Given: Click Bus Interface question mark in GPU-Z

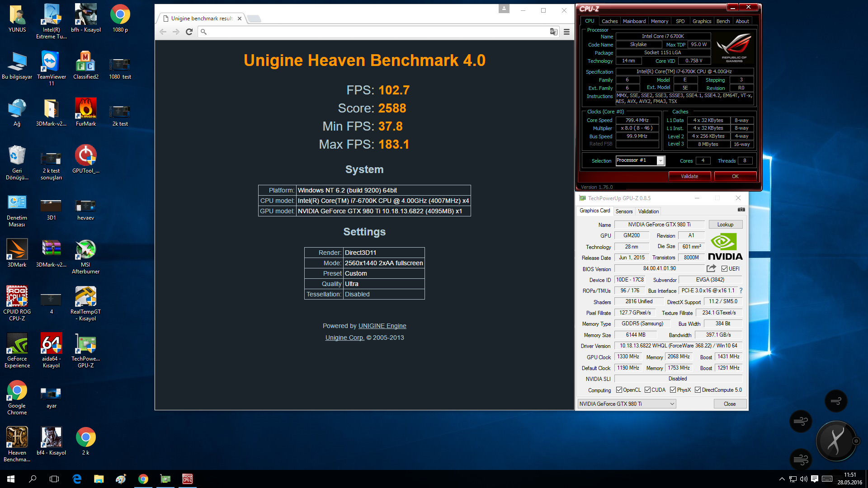Looking at the screenshot, I should 741,291.
